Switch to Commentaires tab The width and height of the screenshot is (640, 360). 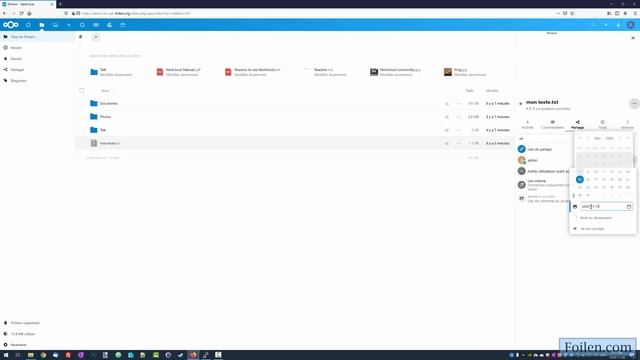point(552,124)
